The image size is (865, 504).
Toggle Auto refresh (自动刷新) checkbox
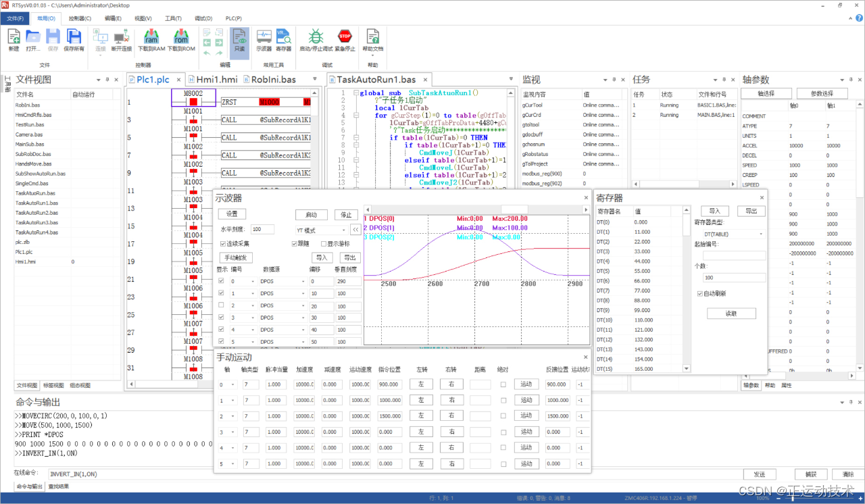coord(700,294)
